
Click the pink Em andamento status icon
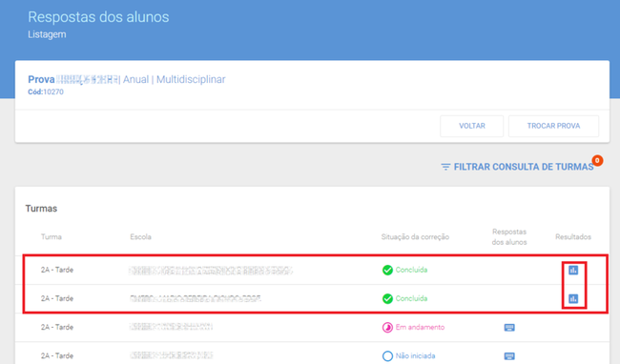(387, 327)
